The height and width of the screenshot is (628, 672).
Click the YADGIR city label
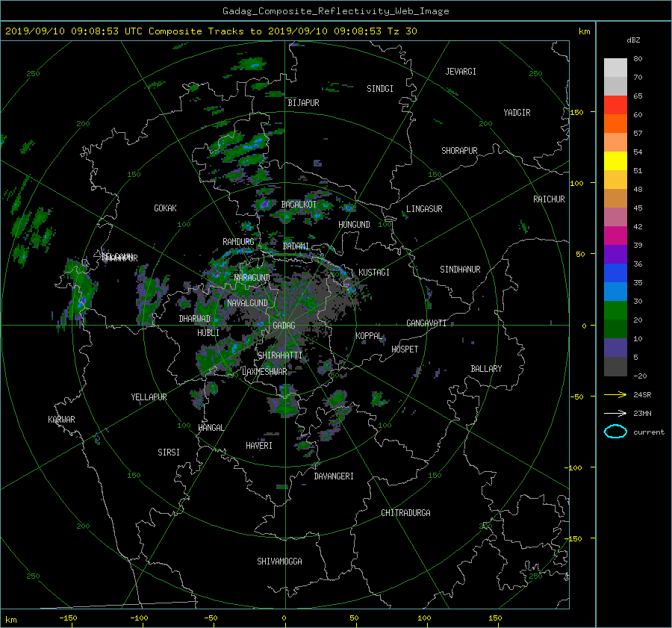pyautogui.click(x=517, y=113)
